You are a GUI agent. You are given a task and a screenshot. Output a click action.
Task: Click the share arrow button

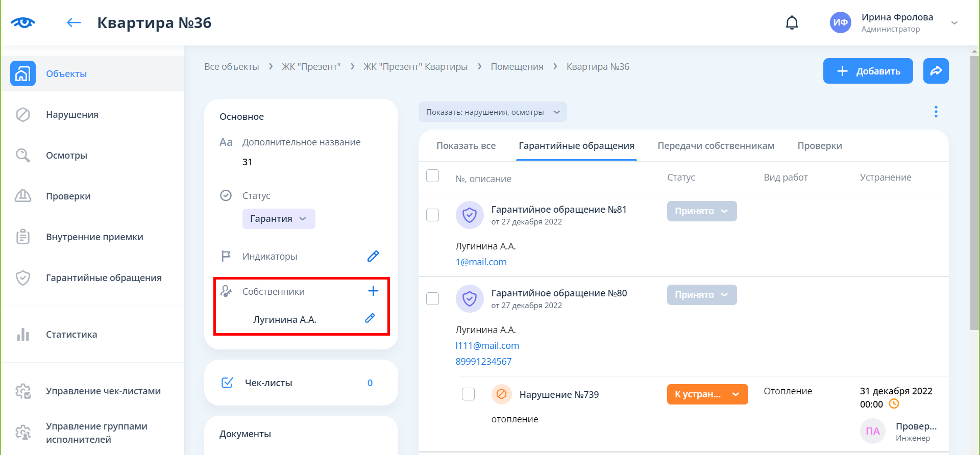pyautogui.click(x=936, y=71)
